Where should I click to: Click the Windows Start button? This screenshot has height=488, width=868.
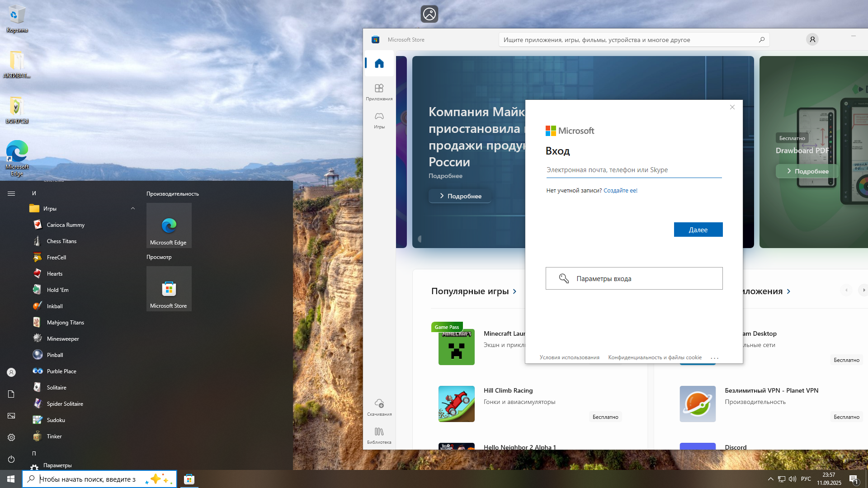tap(11, 479)
